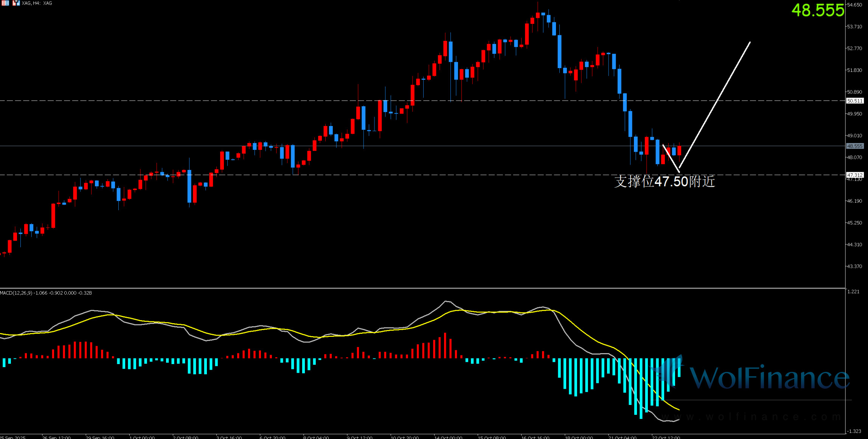Viewport: 868px width, 439px height.
Task: Select the 50.511 price level label
Action: point(854,101)
